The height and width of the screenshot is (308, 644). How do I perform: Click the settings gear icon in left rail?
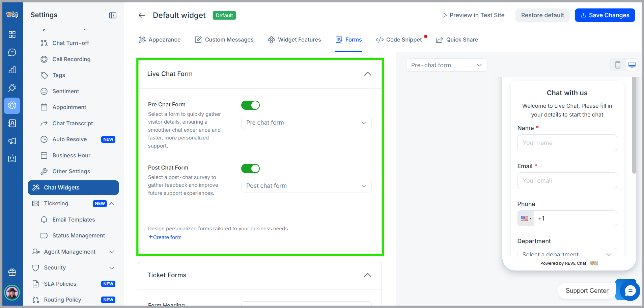[x=12, y=105]
